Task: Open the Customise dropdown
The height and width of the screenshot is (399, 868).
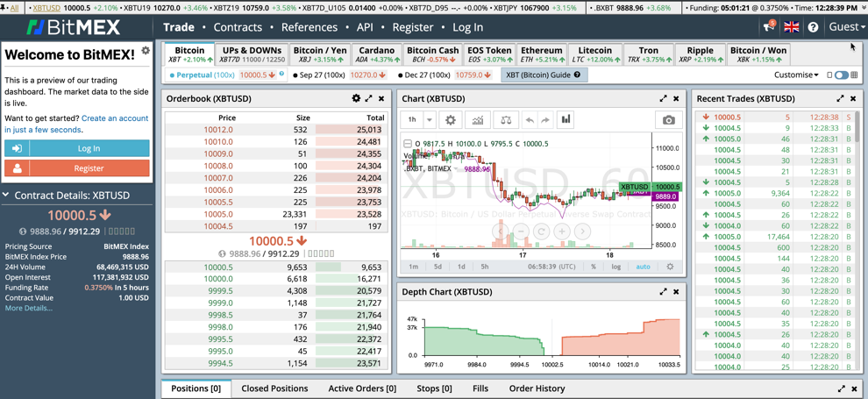Action: 796,75
